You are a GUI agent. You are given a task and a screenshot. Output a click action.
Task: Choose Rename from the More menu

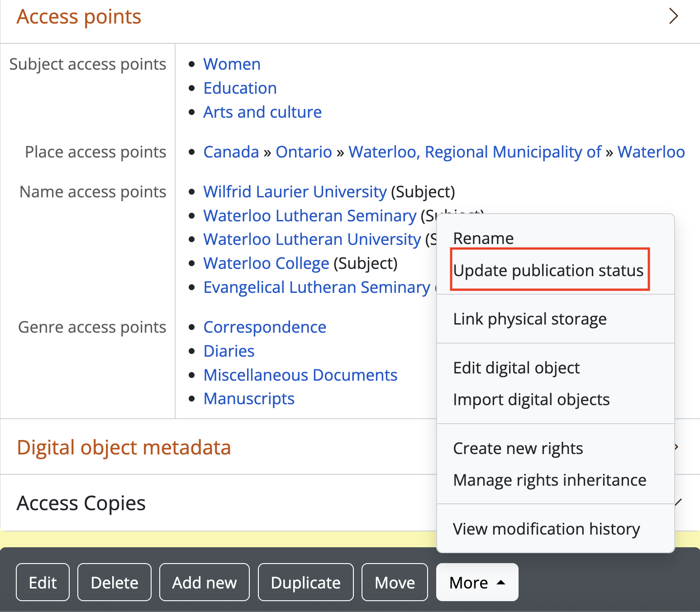[x=483, y=238]
